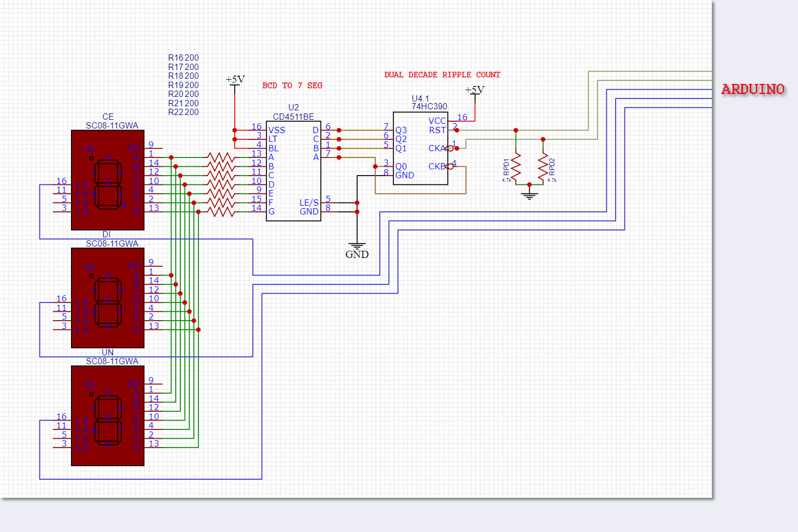The image size is (798, 532).
Task: Click the BL pin label on CD4511BE
Action: tap(273, 149)
